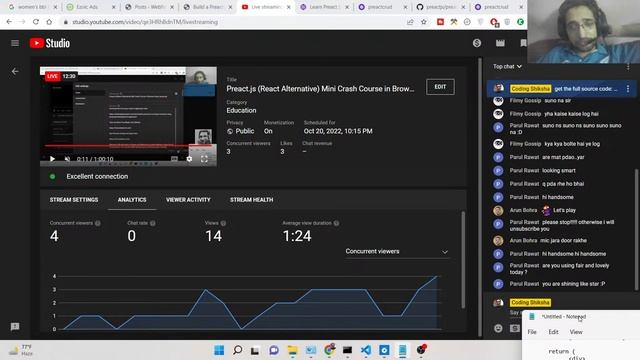Click the red Chrome extension icon

point(440,22)
